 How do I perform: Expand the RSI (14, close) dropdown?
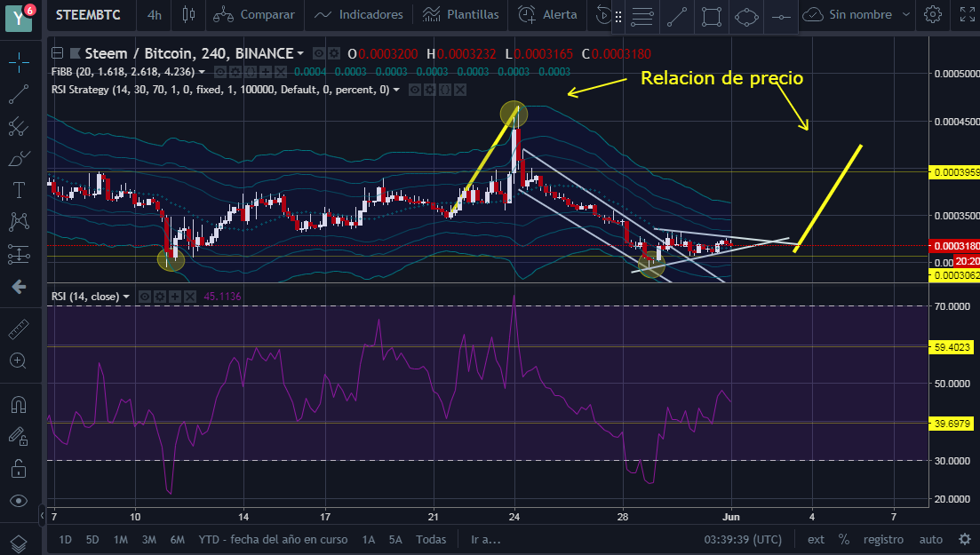click(126, 297)
